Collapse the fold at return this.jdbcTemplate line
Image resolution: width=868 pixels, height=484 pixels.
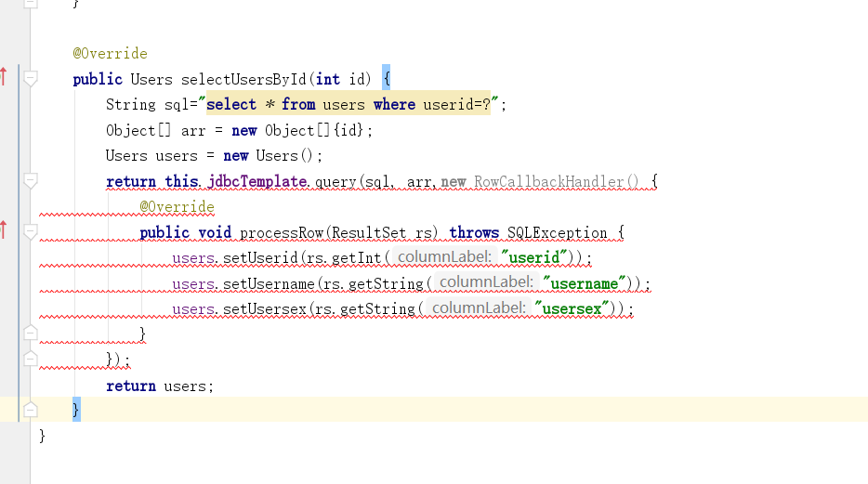[31, 180]
